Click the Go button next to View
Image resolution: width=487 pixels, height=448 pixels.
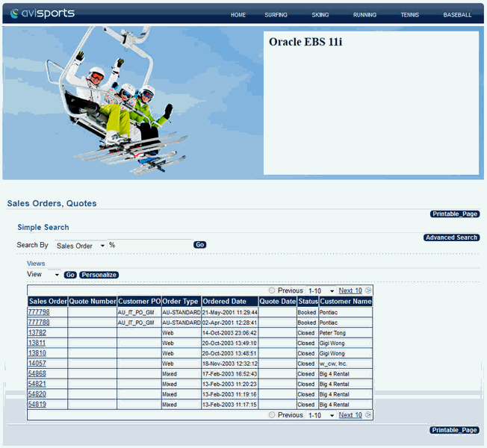(x=70, y=275)
